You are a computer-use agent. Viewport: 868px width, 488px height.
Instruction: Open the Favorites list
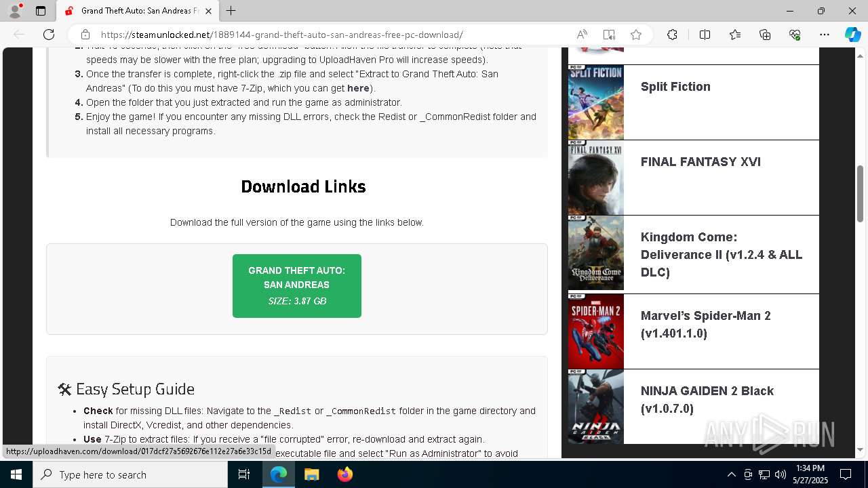735,35
